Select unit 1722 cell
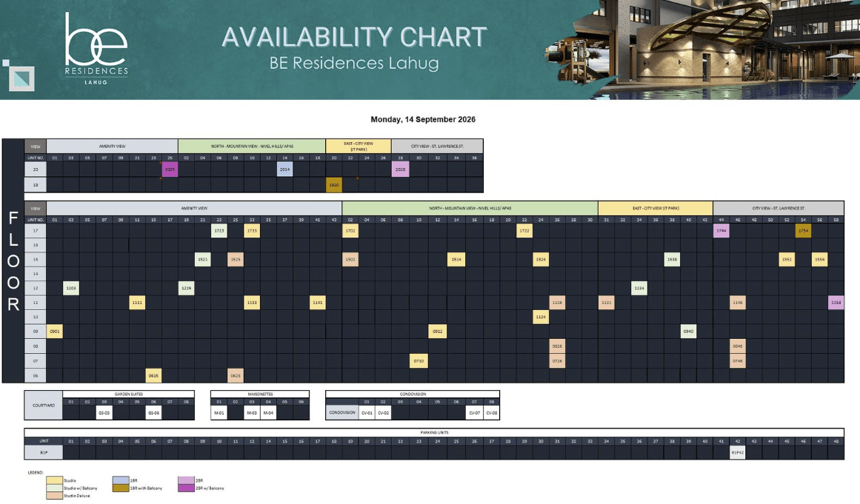Screen dimensions: 860x504 point(524,231)
